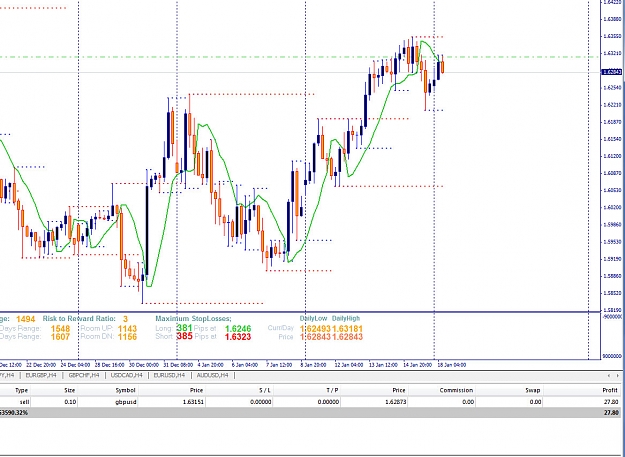
Task: Click the open price 1.63151 cell
Action: click(194, 402)
